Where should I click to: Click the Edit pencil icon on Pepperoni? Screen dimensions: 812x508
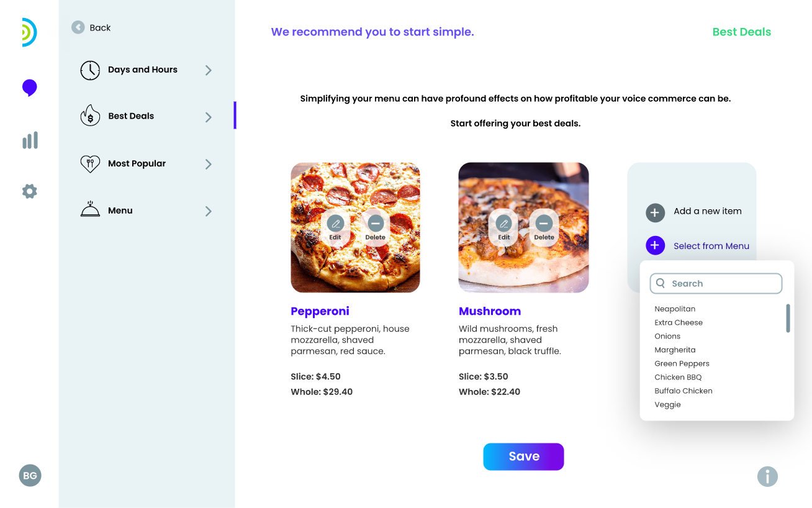coord(335,224)
